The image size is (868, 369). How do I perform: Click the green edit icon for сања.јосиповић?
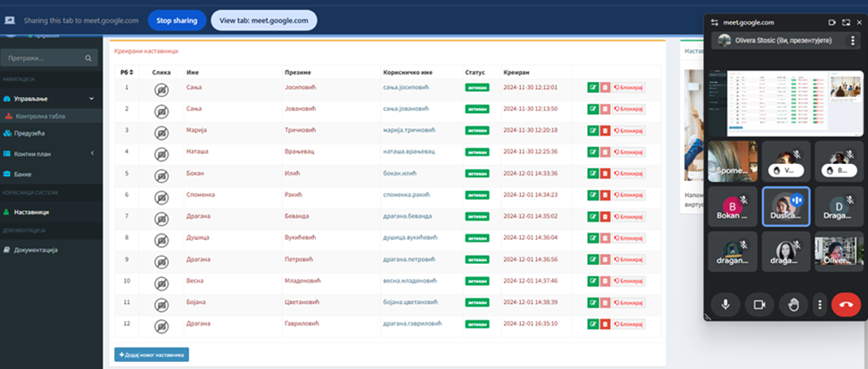592,87
